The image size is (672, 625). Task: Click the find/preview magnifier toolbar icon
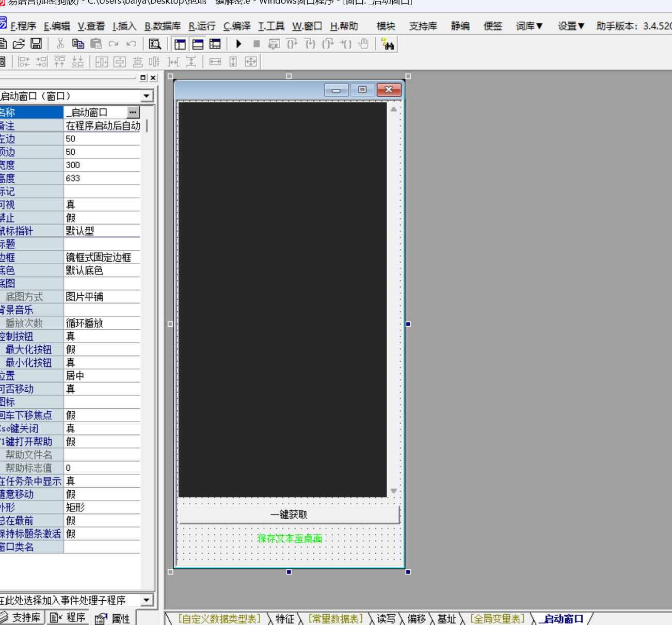154,44
